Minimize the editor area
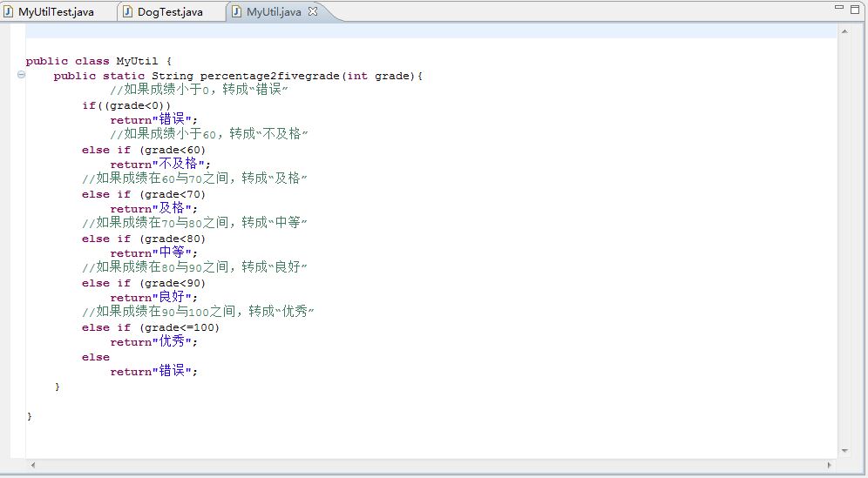Viewport: 868px width, 478px height. pos(839,8)
